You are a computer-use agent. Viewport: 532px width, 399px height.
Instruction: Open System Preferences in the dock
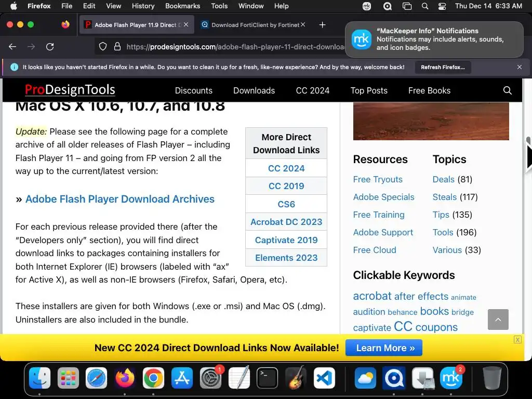[x=210, y=378]
